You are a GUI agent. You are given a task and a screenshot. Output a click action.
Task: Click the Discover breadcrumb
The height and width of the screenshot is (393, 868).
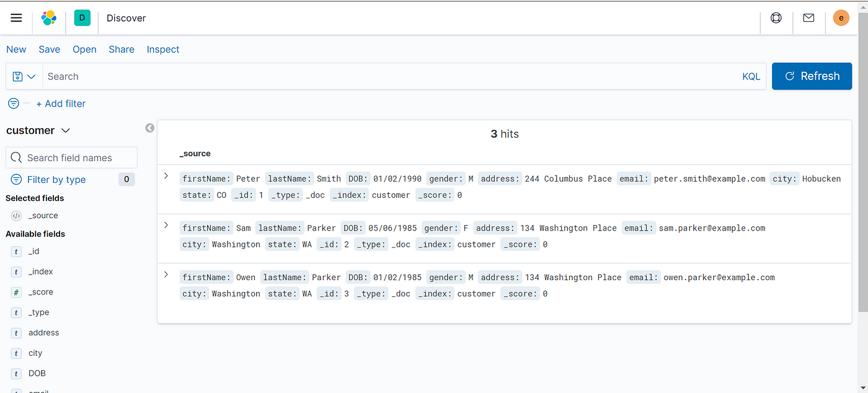coord(126,18)
